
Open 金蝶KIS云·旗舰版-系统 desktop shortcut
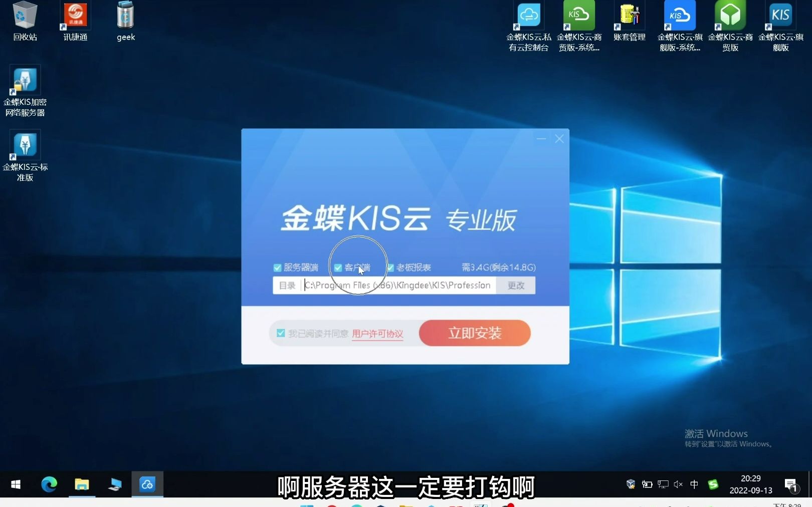tap(680, 26)
